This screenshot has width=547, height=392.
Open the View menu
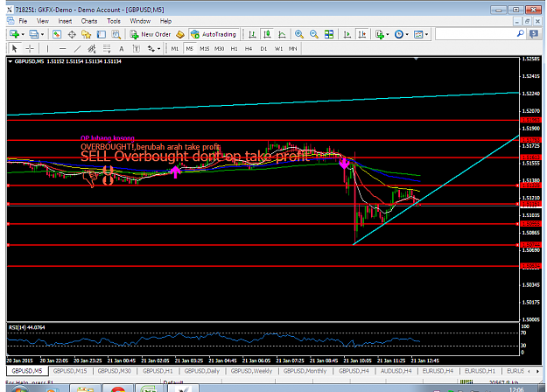point(43,21)
